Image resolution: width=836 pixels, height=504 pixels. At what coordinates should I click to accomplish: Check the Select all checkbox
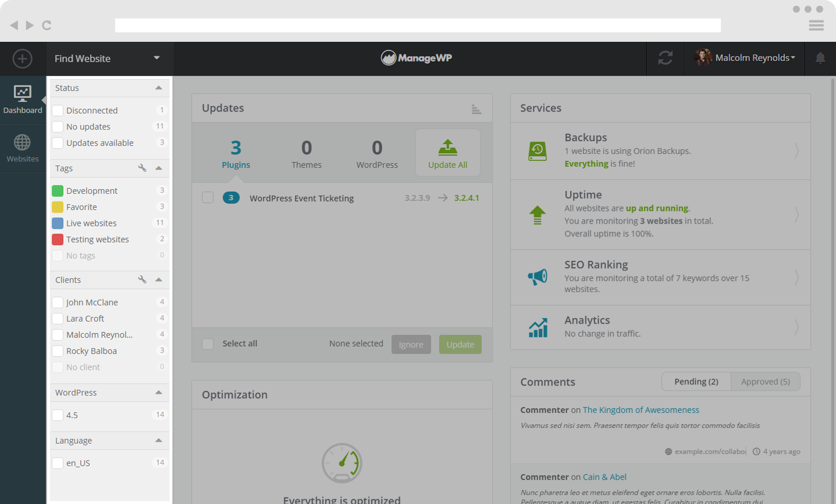tap(207, 344)
